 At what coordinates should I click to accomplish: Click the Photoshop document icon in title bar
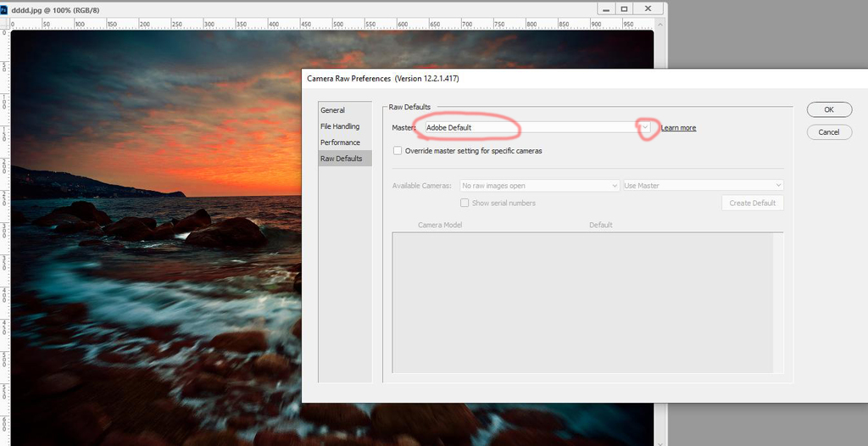pyautogui.click(x=5, y=8)
